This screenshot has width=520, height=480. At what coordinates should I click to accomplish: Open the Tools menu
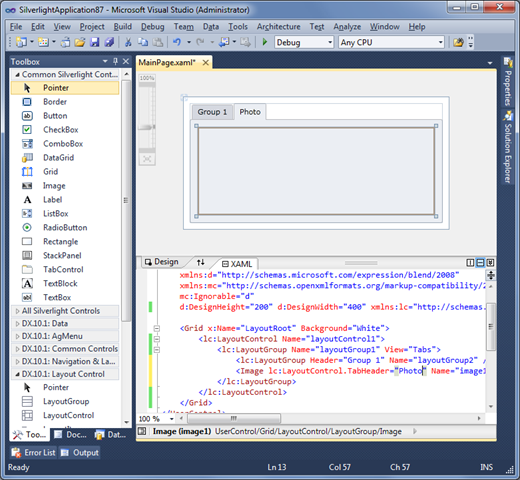tap(238, 26)
